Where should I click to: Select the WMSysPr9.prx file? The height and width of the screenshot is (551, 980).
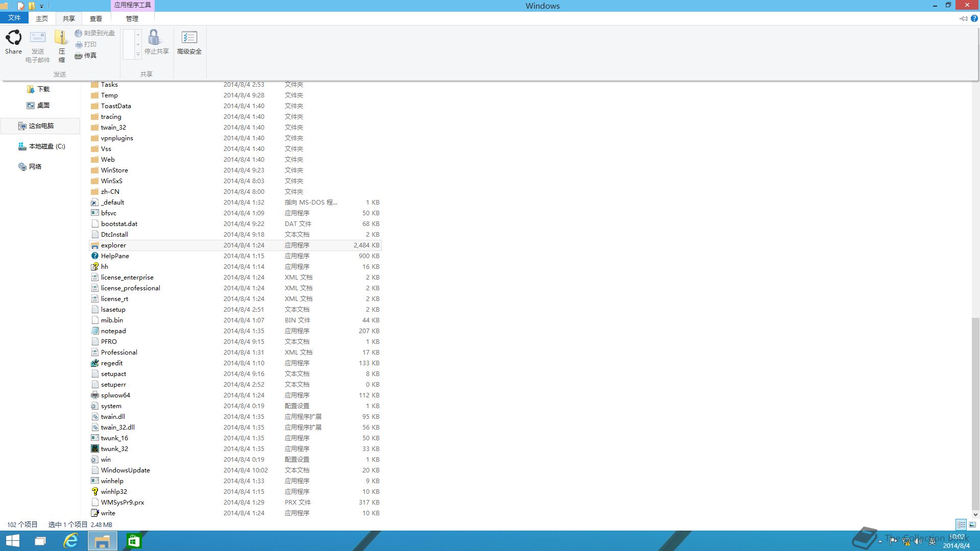(x=235, y=503)
